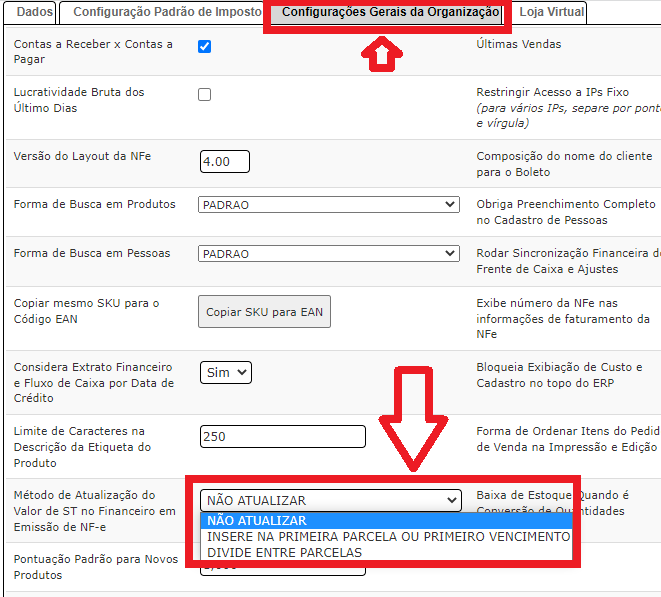Click the Versão do Layout da NFe label
661x597 pixels.
(82, 156)
